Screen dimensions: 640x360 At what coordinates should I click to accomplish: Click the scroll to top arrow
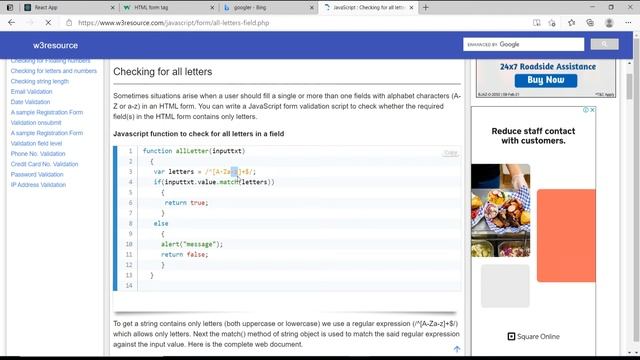[457, 349]
